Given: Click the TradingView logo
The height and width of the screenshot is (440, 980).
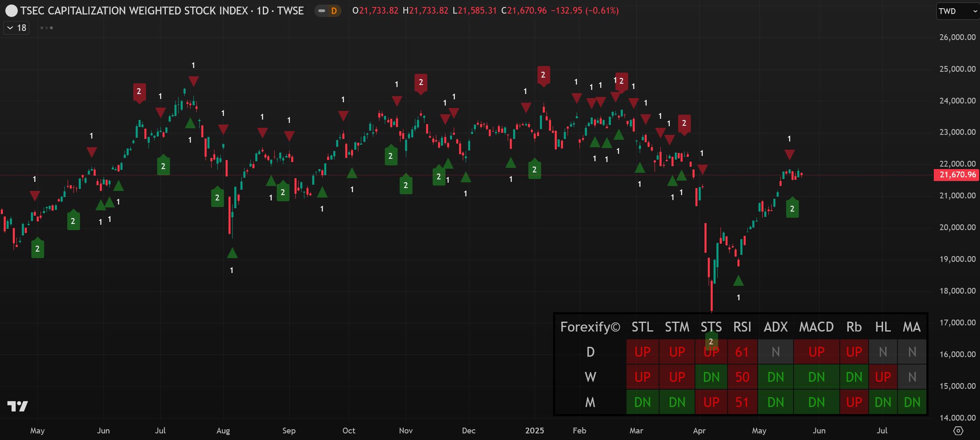Looking at the screenshot, I should [x=18, y=406].
